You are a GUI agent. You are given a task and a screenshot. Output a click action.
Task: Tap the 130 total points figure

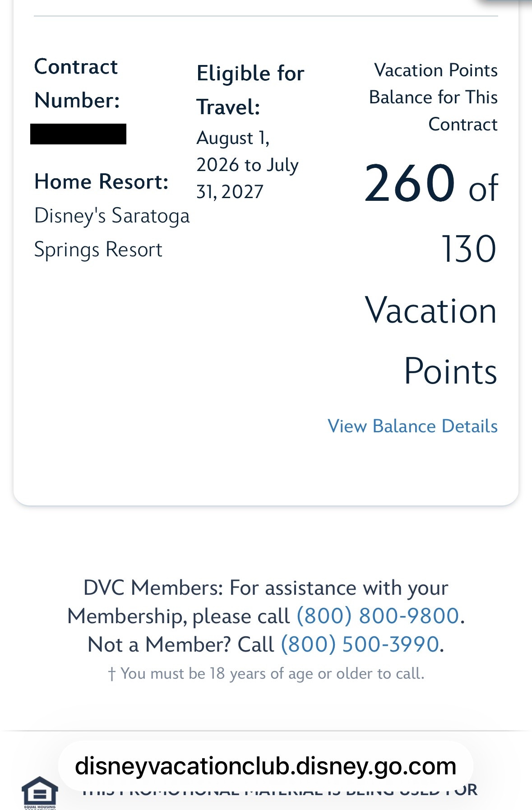tap(469, 249)
